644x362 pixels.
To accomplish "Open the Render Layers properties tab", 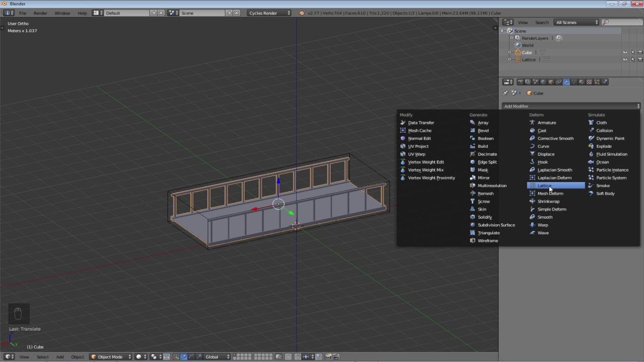I will coord(528,82).
